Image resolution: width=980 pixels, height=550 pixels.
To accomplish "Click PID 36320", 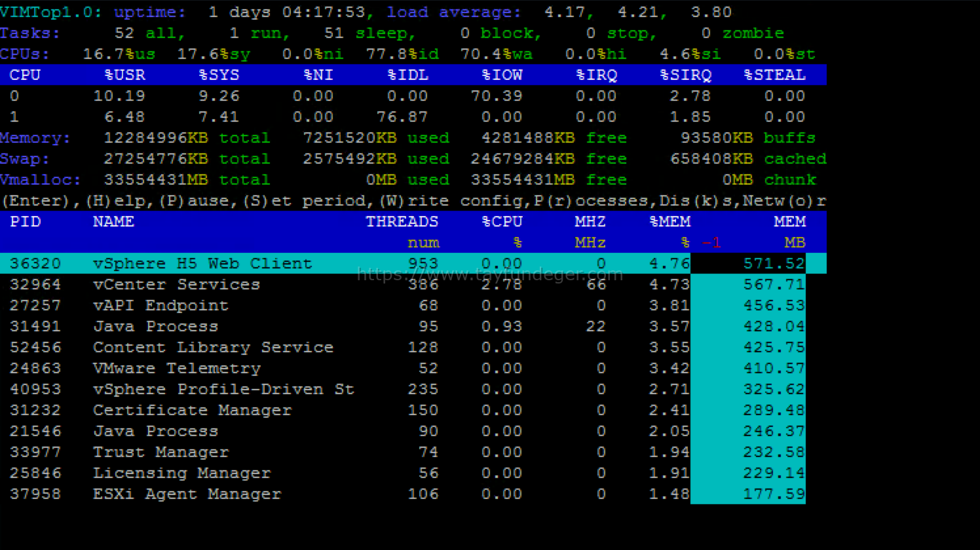I will pos(35,264).
